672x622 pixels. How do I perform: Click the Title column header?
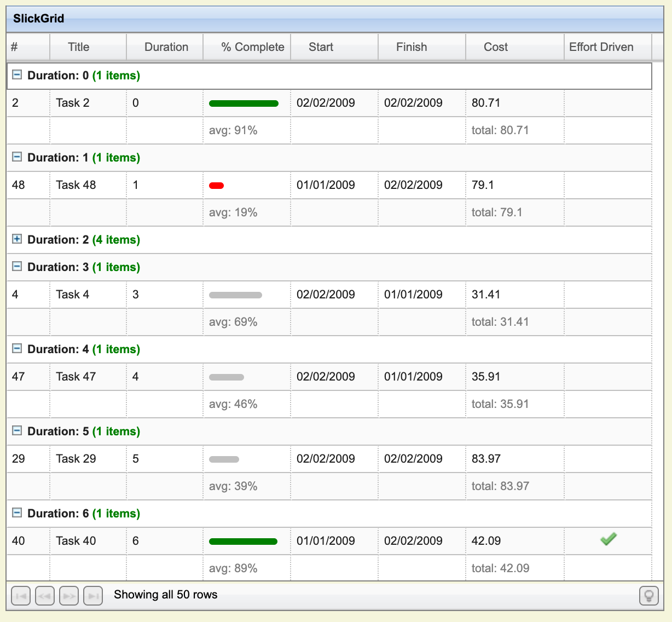pyautogui.click(x=78, y=47)
